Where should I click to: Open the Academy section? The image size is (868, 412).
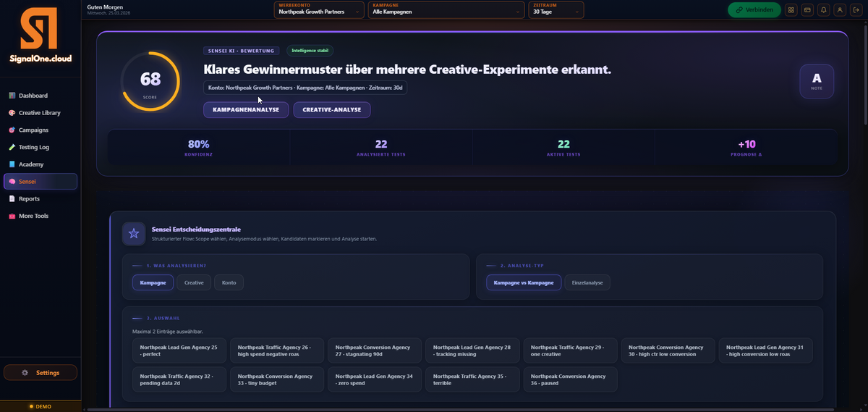pos(41,164)
